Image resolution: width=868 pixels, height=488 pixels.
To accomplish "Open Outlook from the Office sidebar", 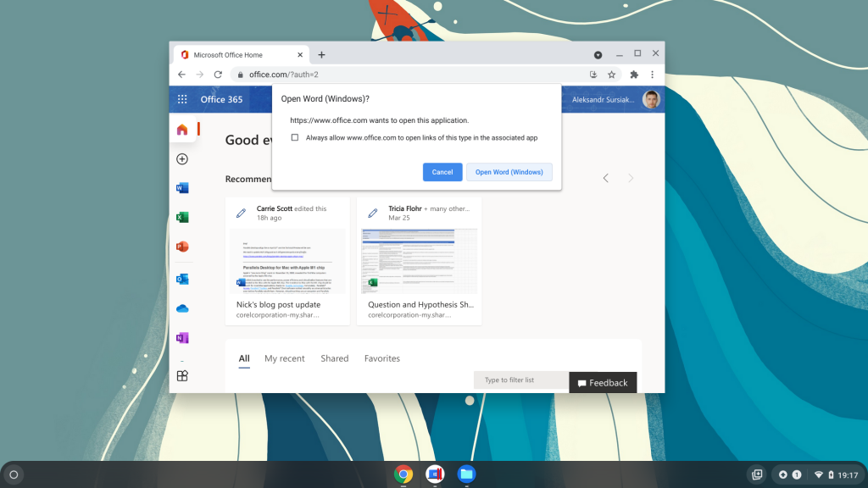I will pyautogui.click(x=182, y=279).
